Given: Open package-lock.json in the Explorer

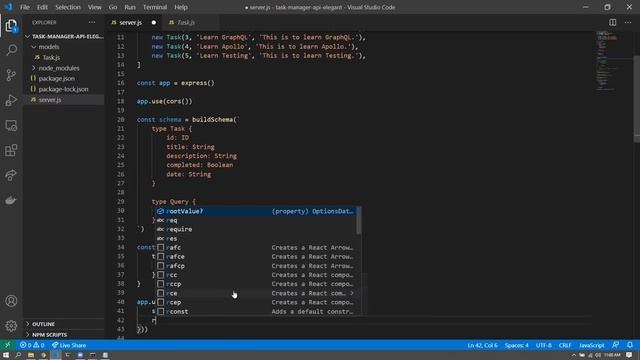Looking at the screenshot, I should [x=63, y=89].
